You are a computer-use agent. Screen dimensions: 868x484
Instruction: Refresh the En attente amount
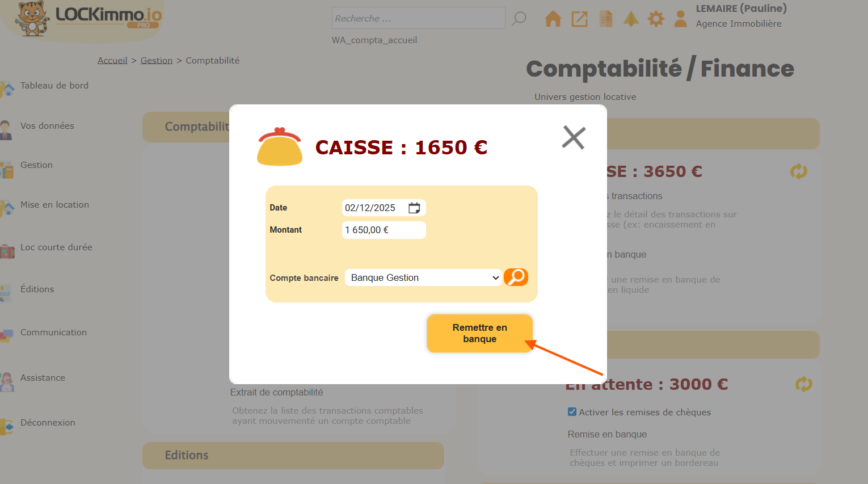coord(803,384)
